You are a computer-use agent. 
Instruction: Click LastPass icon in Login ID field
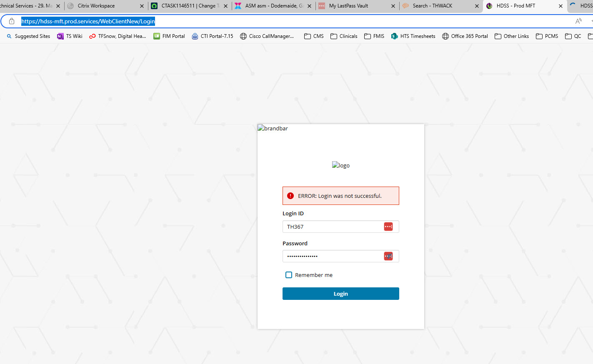[x=388, y=227]
